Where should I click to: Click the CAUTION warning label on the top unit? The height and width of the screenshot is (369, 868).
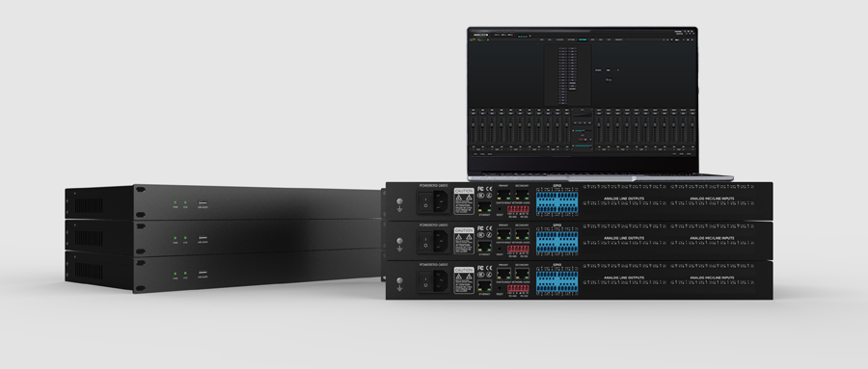[x=464, y=201]
